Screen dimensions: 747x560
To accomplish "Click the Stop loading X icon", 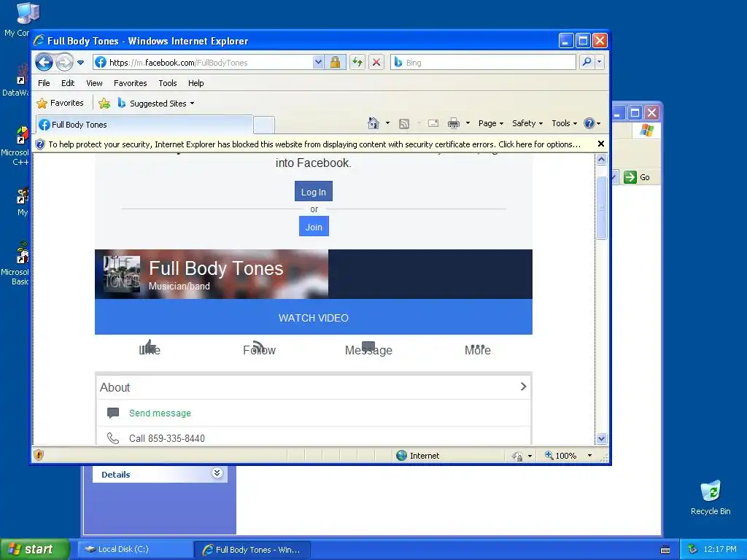I will click(x=376, y=63).
